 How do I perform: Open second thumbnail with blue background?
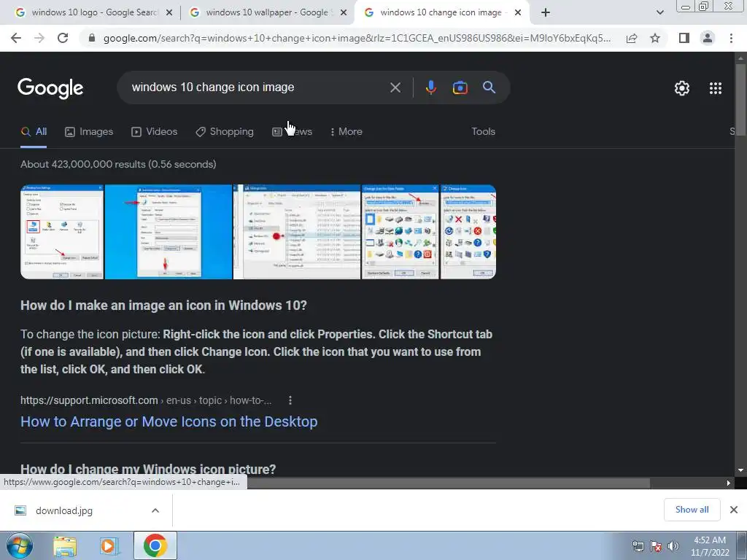(169, 232)
